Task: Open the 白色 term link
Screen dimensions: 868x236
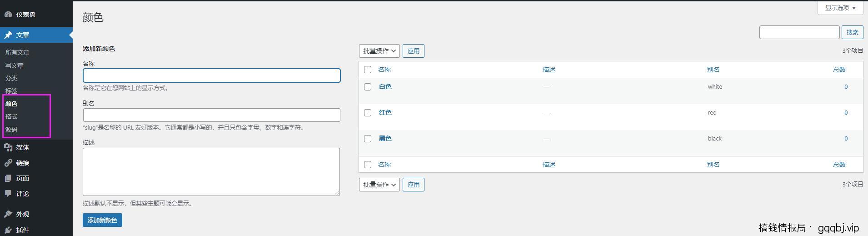Action: pos(385,86)
